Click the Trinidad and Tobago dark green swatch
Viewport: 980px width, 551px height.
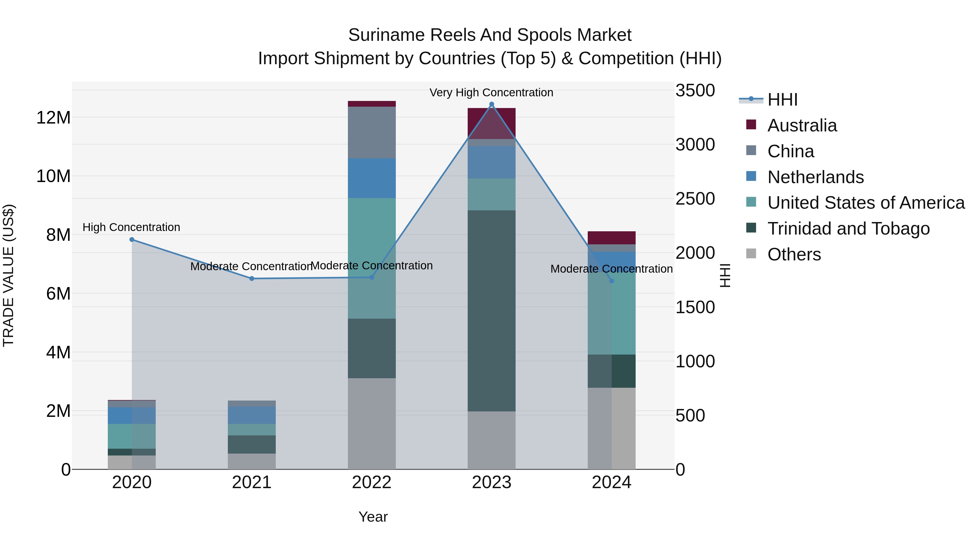pyautogui.click(x=751, y=228)
